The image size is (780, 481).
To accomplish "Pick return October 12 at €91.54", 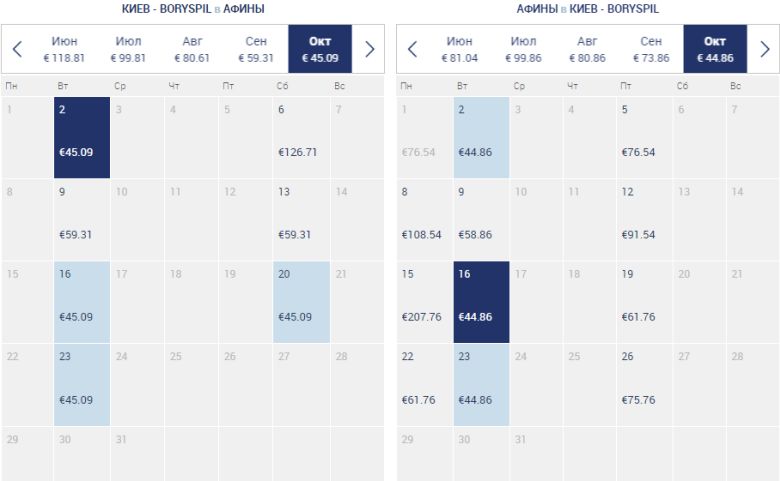I will pyautogui.click(x=644, y=220).
